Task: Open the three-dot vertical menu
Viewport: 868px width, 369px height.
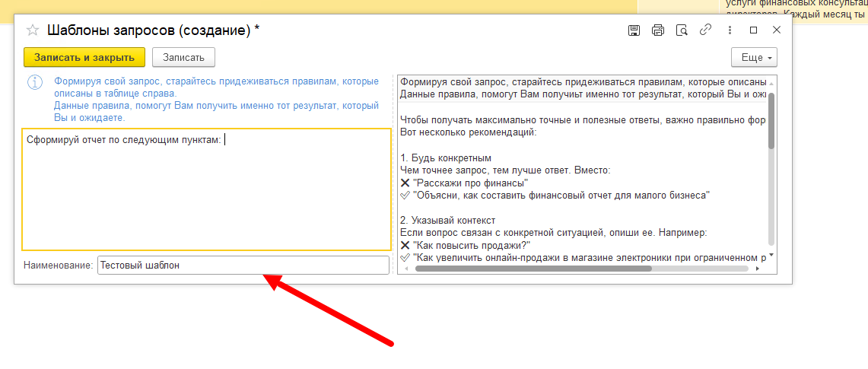Action: coord(730,30)
